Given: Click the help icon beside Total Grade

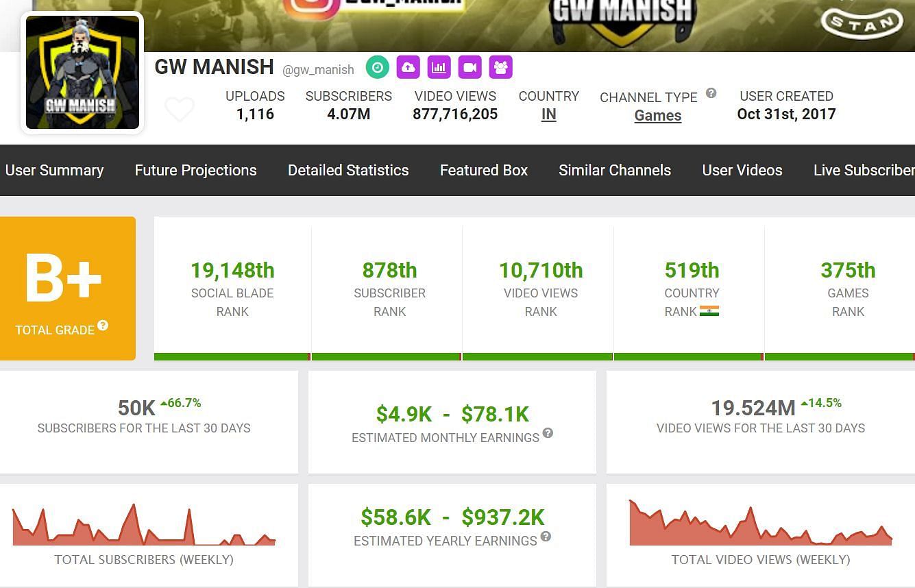Looking at the screenshot, I should click(103, 325).
